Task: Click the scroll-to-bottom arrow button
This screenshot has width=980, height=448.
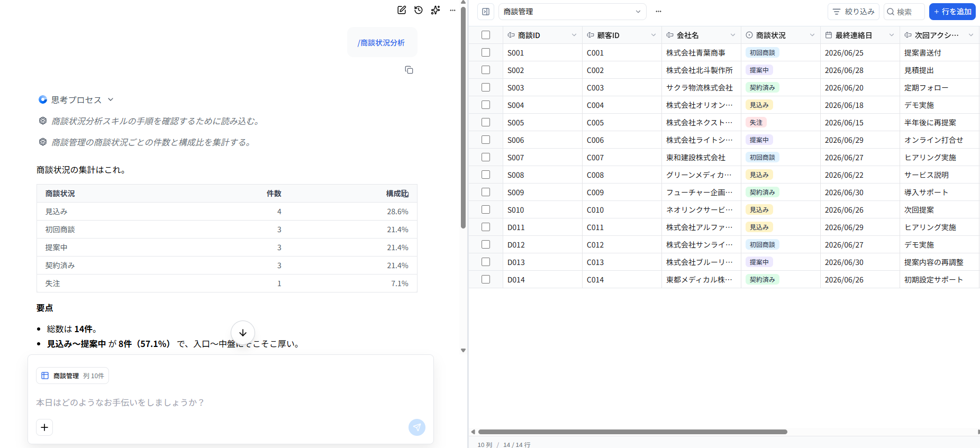Action: click(x=243, y=333)
